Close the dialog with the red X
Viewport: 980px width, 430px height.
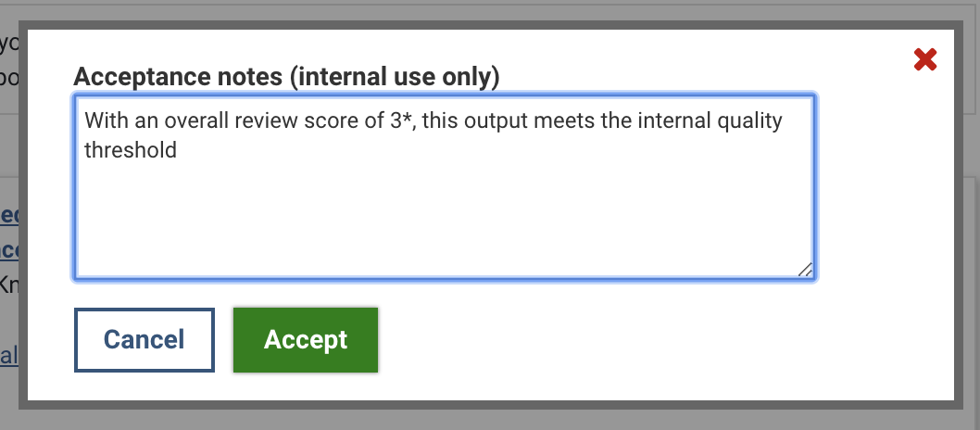[x=924, y=60]
